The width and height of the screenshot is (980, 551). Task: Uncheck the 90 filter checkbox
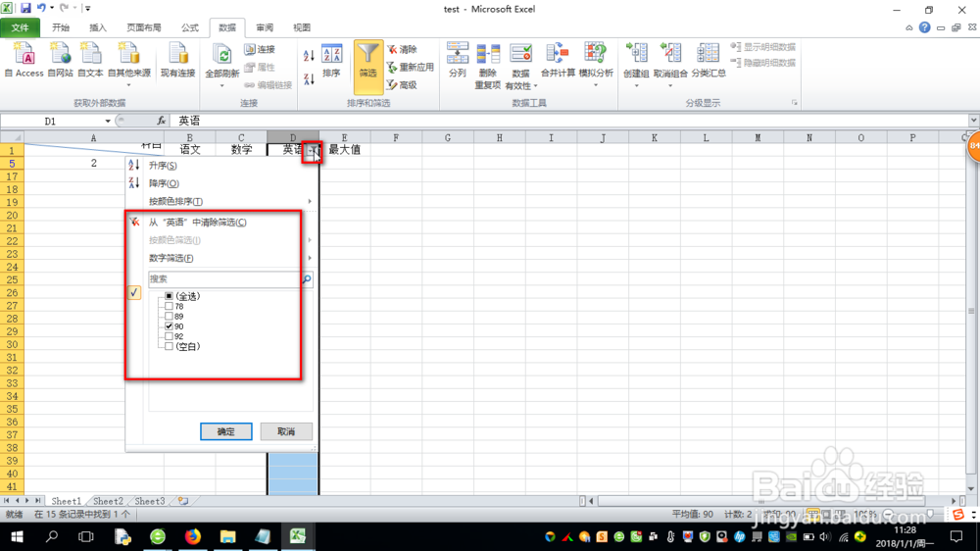(x=169, y=326)
